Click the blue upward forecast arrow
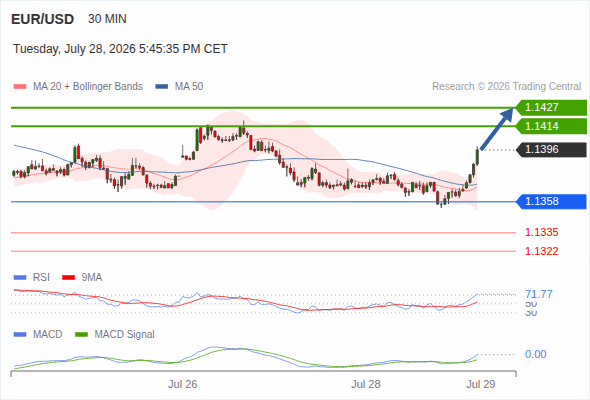 (497, 129)
